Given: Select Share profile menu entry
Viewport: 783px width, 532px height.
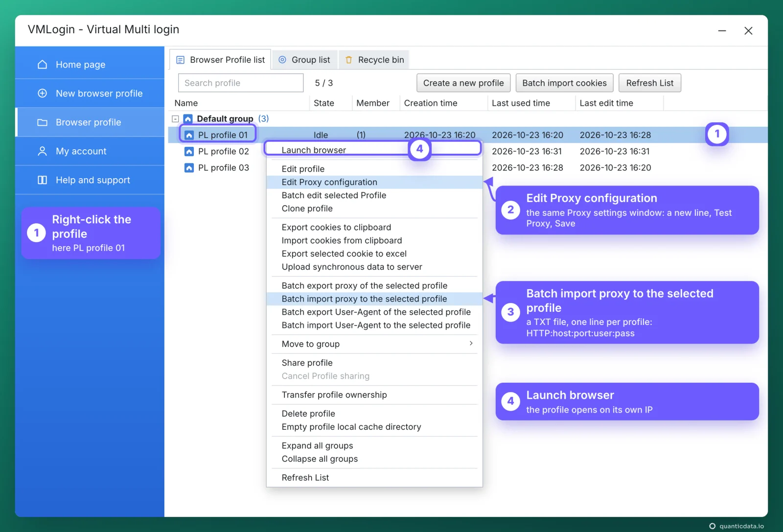Looking at the screenshot, I should pyautogui.click(x=374, y=363).
